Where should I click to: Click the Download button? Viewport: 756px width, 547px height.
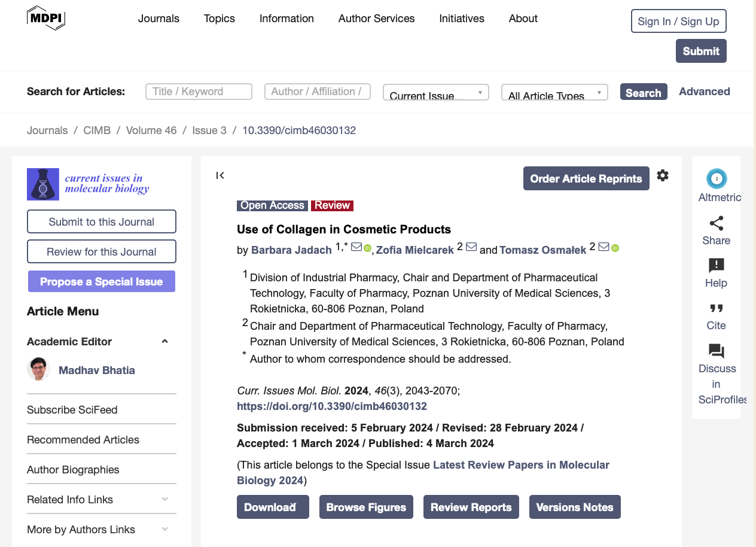click(x=273, y=507)
